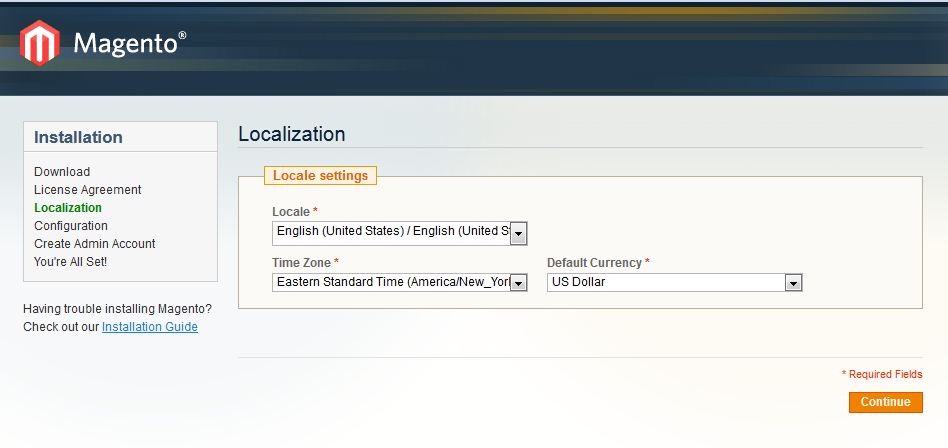Open the Default Currency dropdown arrow
The image size is (948, 448).
793,282
